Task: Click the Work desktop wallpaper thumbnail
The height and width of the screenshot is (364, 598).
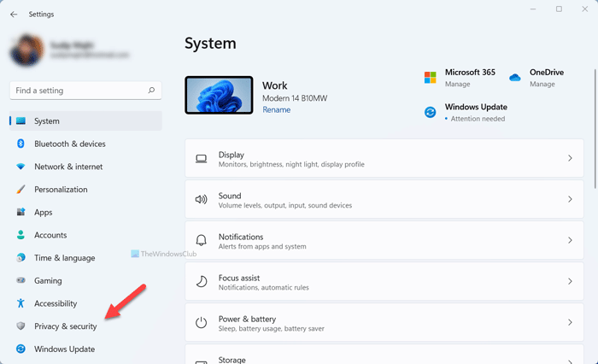Action: (x=219, y=96)
